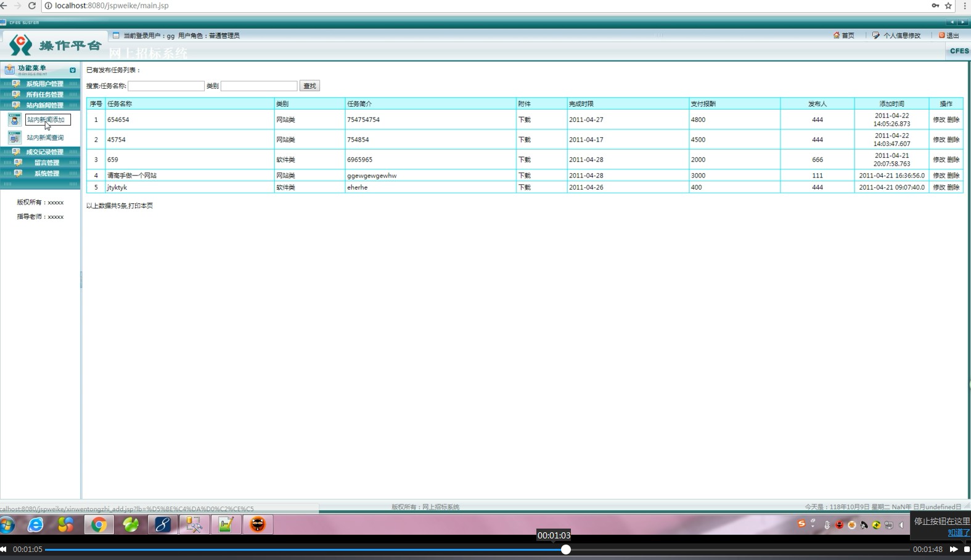Image resolution: width=971 pixels, height=560 pixels.
Task: Click the red 退出 logout icon
Action: tap(941, 35)
